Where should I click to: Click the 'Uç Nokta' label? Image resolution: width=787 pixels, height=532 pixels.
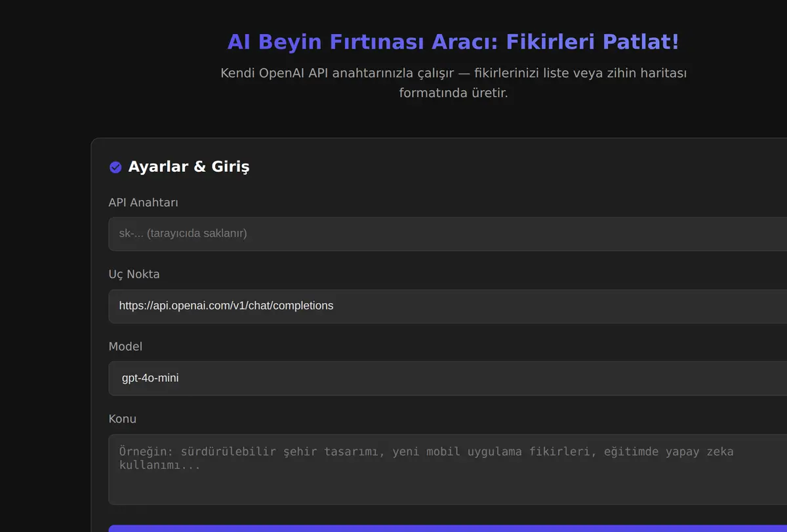134,274
